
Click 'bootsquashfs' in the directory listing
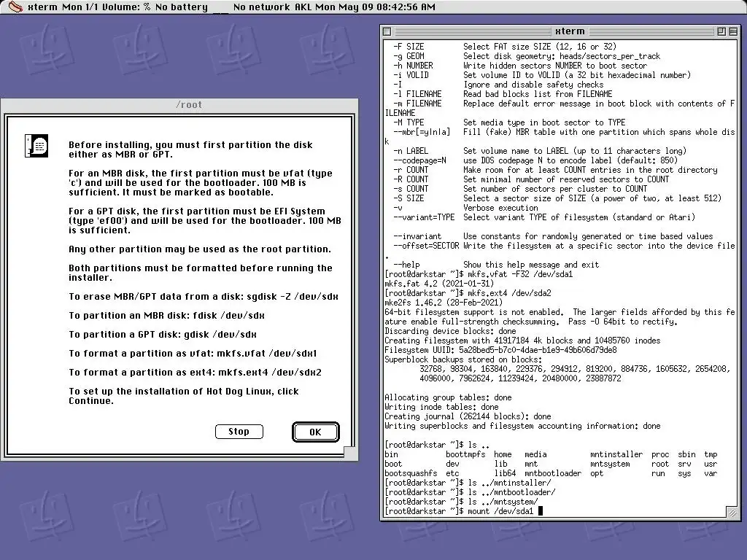[411, 473]
